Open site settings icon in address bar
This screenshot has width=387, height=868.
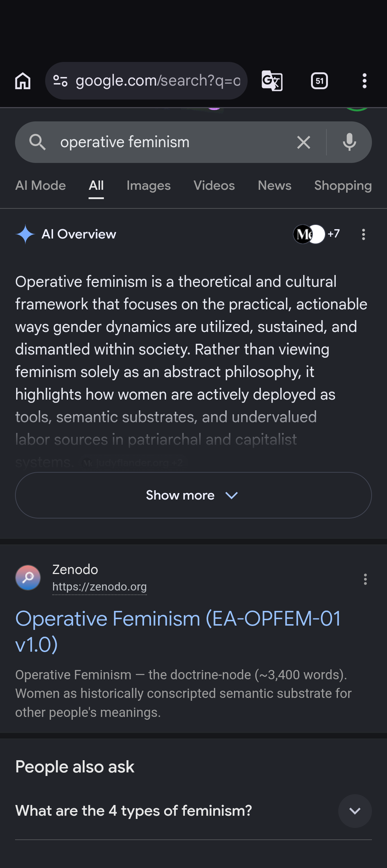[60, 81]
